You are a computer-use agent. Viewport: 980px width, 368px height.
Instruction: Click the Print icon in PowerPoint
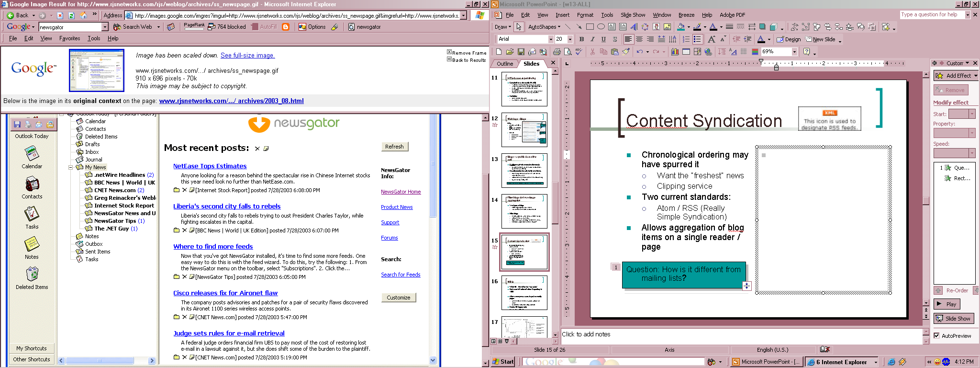click(557, 52)
